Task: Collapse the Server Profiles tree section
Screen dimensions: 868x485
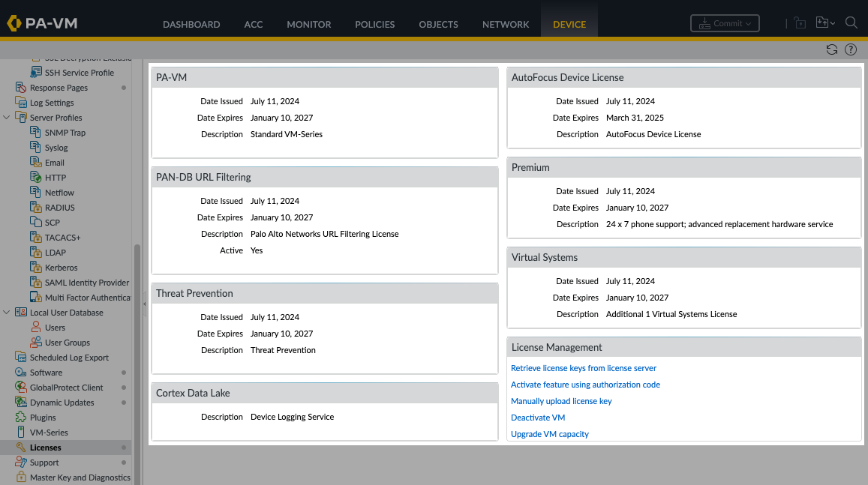Action: [x=7, y=118]
